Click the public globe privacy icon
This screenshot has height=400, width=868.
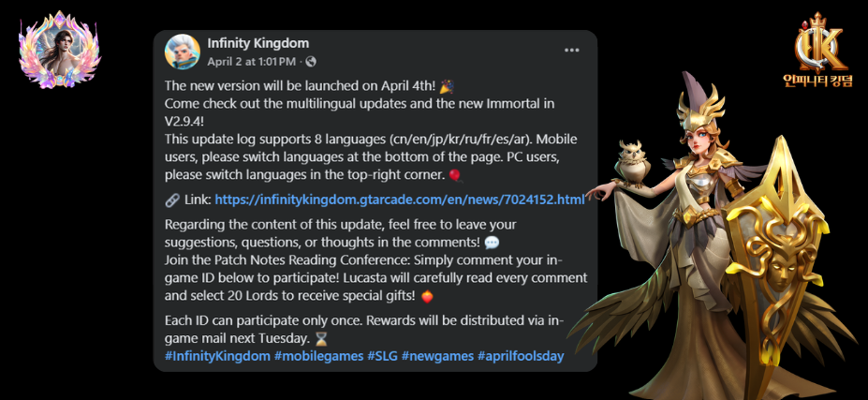311,62
